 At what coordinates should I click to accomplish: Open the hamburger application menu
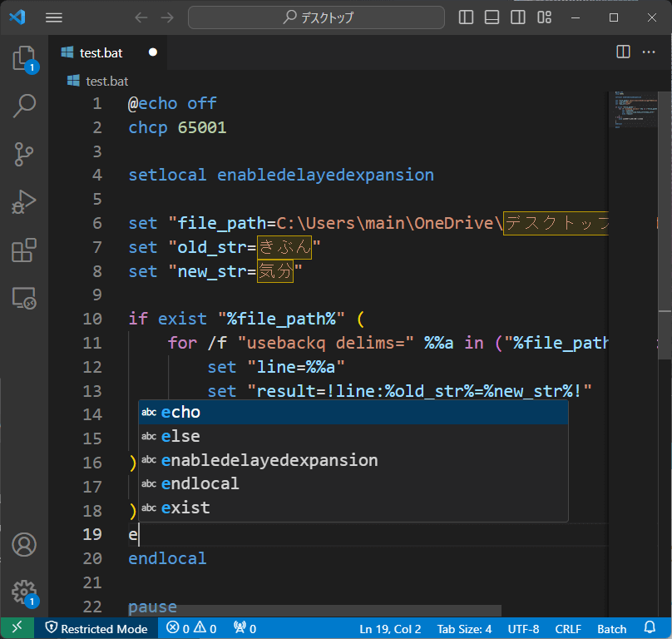coord(53,17)
